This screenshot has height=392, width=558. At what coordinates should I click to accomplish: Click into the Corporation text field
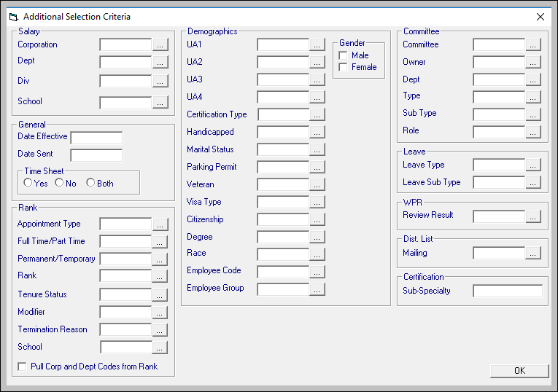126,44
